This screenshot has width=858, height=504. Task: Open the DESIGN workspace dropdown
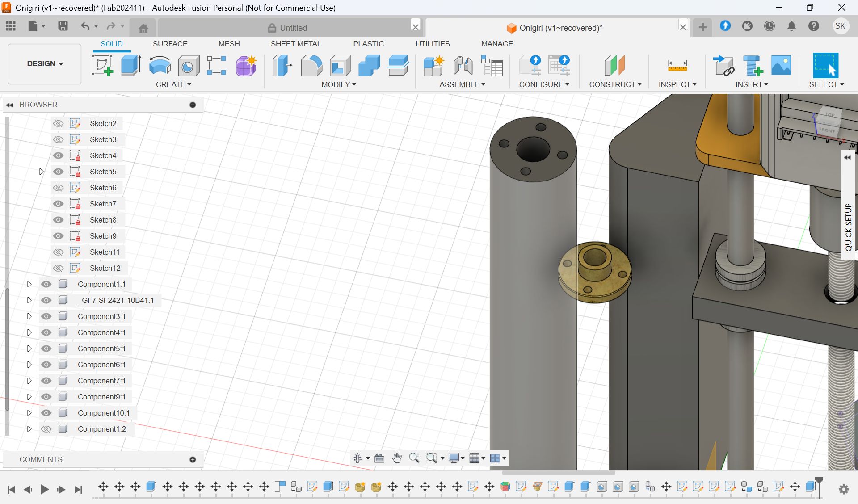point(45,63)
